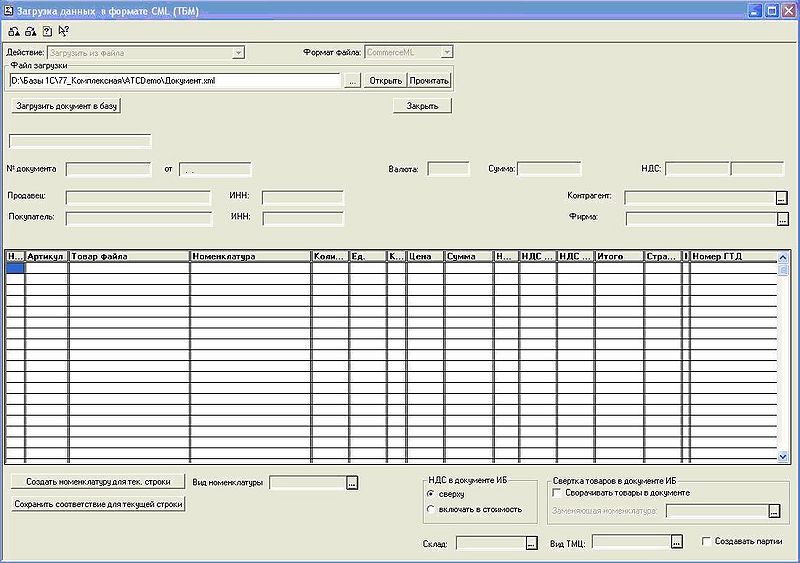800x563 pixels.
Task: Open Фирма selection ellipsis button
Action: tap(782, 218)
